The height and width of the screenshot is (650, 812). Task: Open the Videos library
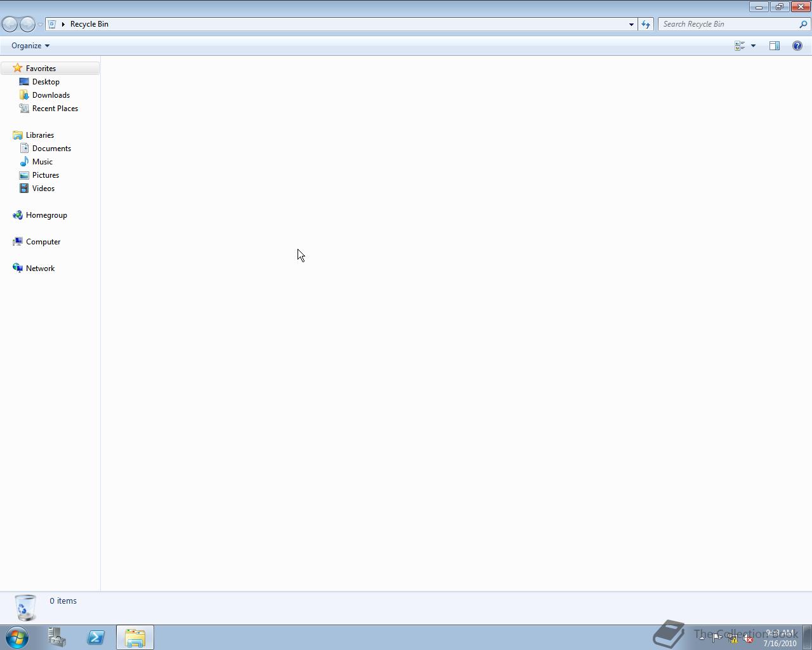coord(43,189)
